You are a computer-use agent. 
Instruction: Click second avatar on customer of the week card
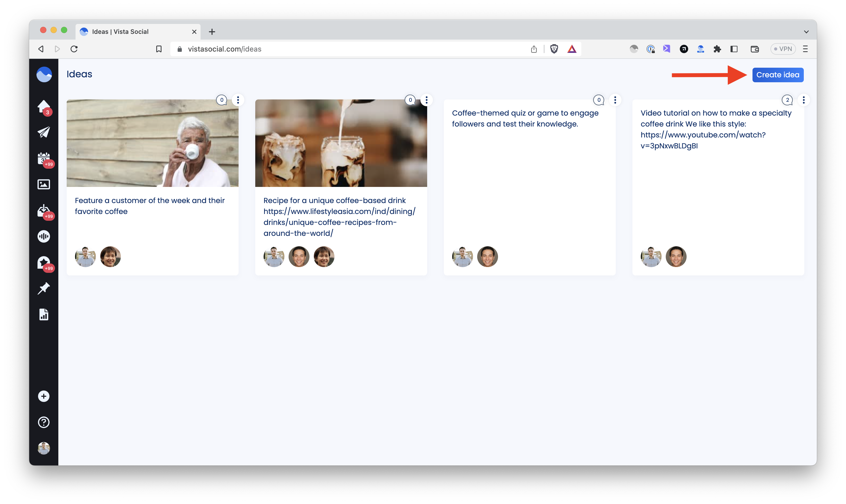(x=110, y=256)
